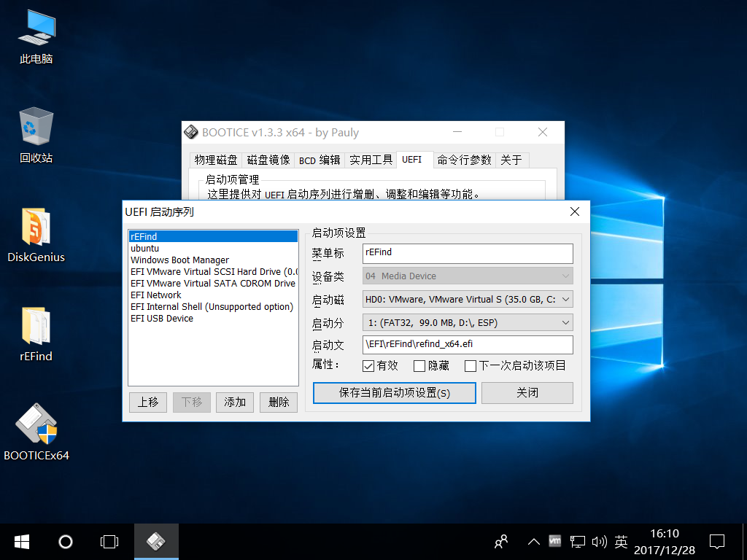747x560 pixels.
Task: Show hidden tray icons chevron
Action: click(x=534, y=542)
